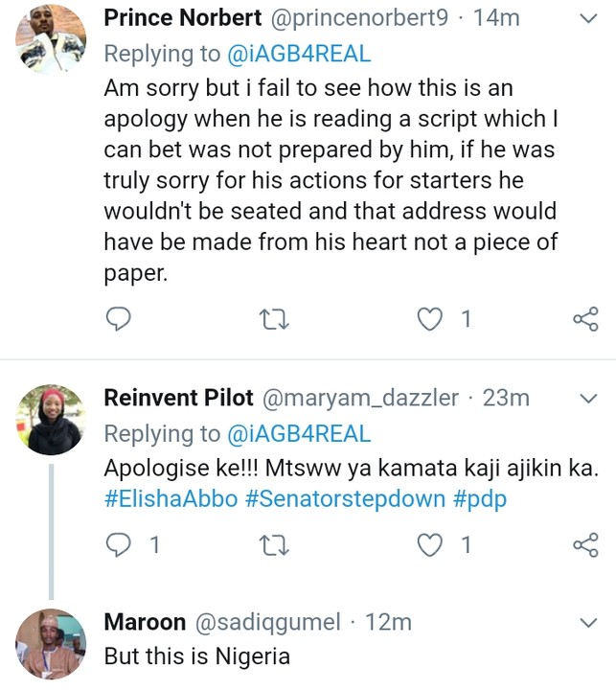View Reinvent Pilot's profile picture
The width and height of the screenshot is (616, 690).
(x=51, y=419)
